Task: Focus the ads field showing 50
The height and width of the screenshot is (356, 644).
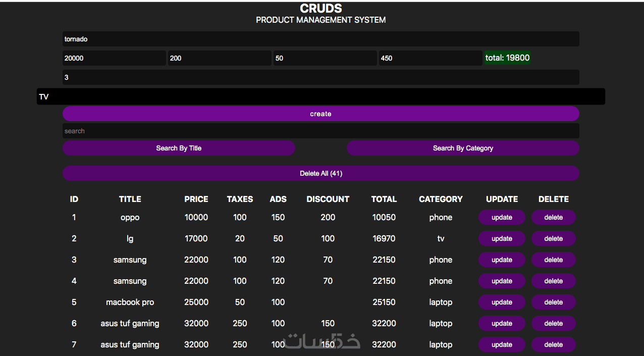Action: point(325,58)
